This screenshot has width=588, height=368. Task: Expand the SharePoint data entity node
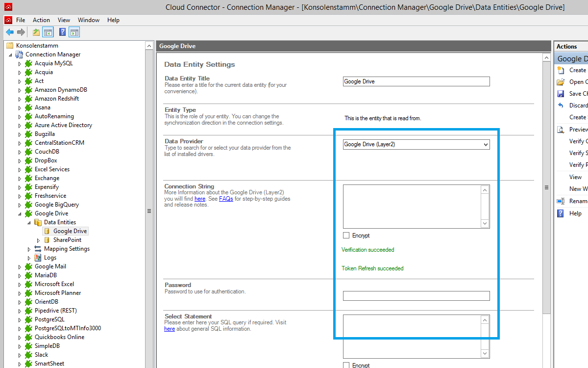(x=39, y=240)
